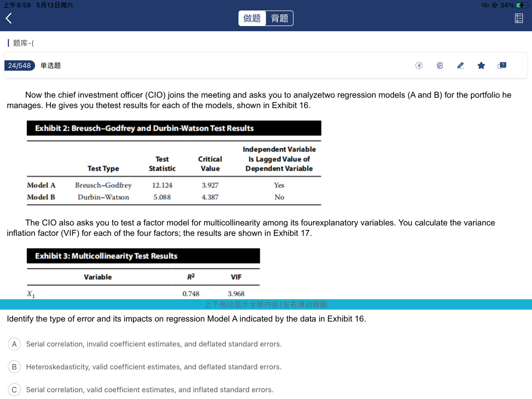Tap the Test Statistic column header
532x399 pixels.
pyautogui.click(x=162, y=163)
